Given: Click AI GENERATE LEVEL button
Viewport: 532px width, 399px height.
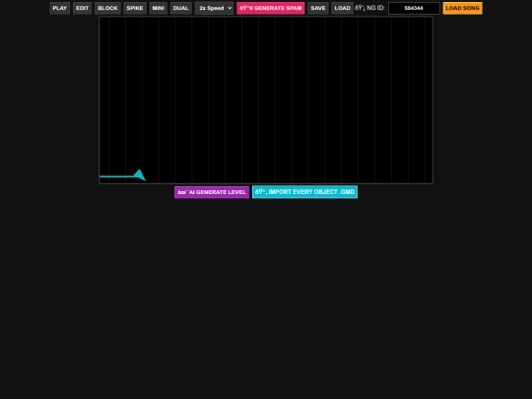Looking at the screenshot, I should coord(212,192).
